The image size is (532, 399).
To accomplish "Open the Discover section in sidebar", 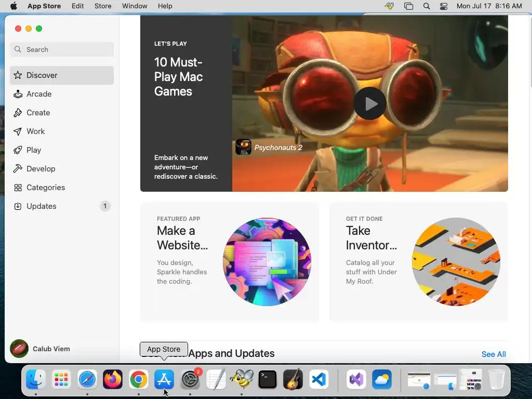I will point(62,75).
